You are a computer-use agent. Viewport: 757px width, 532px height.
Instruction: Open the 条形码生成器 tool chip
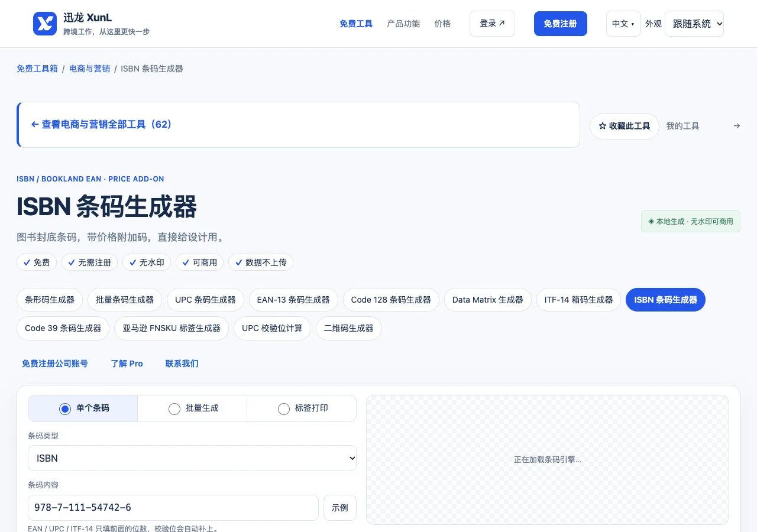pos(50,300)
